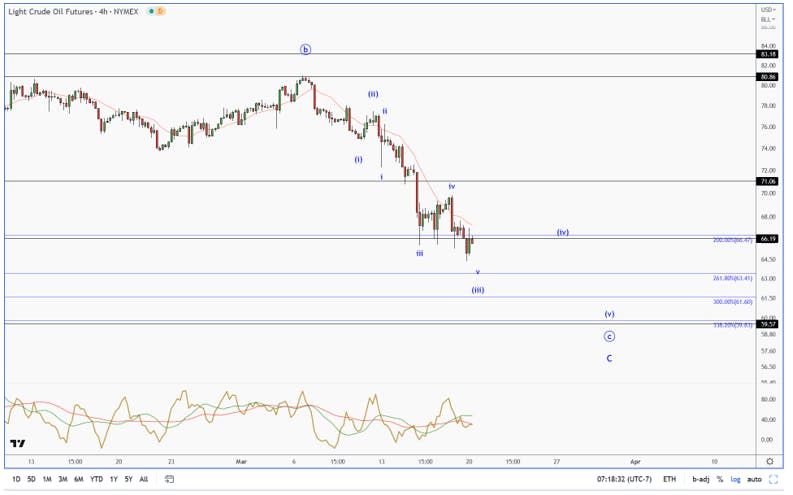Click the b-adj adjustment button
The image size is (793, 495).
pos(700,479)
